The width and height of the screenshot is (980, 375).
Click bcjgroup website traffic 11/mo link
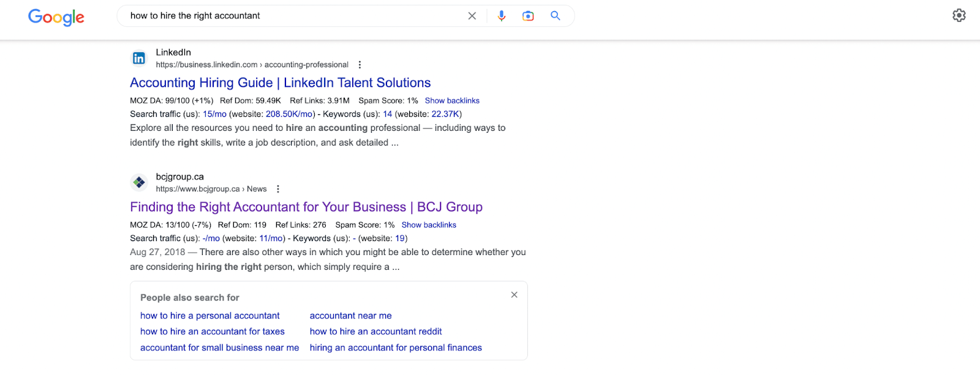point(271,238)
